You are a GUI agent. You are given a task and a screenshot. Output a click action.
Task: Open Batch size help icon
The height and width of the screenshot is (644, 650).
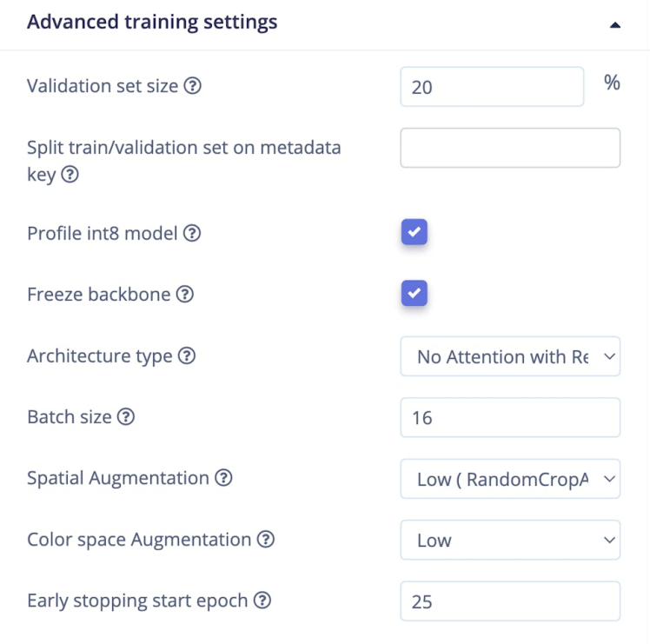(126, 417)
